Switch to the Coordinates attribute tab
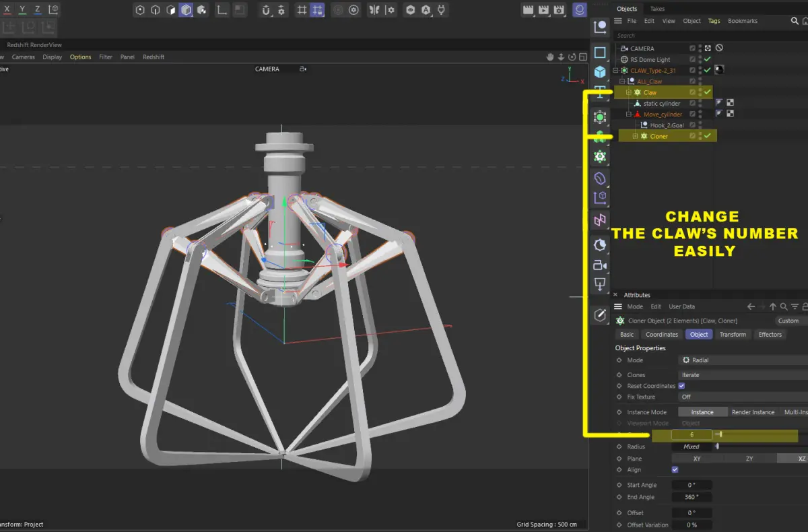808x532 pixels. tap(661, 334)
